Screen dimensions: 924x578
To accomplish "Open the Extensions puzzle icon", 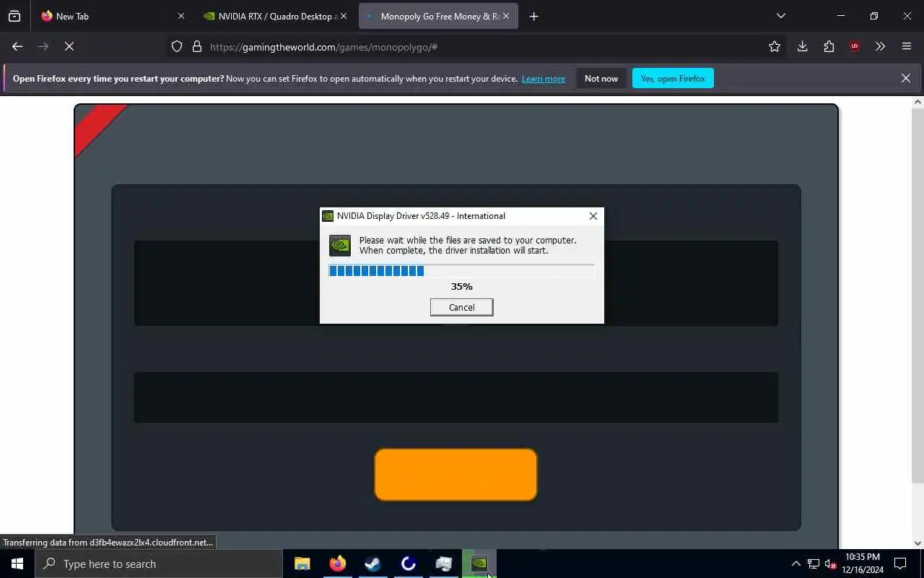I will (829, 46).
